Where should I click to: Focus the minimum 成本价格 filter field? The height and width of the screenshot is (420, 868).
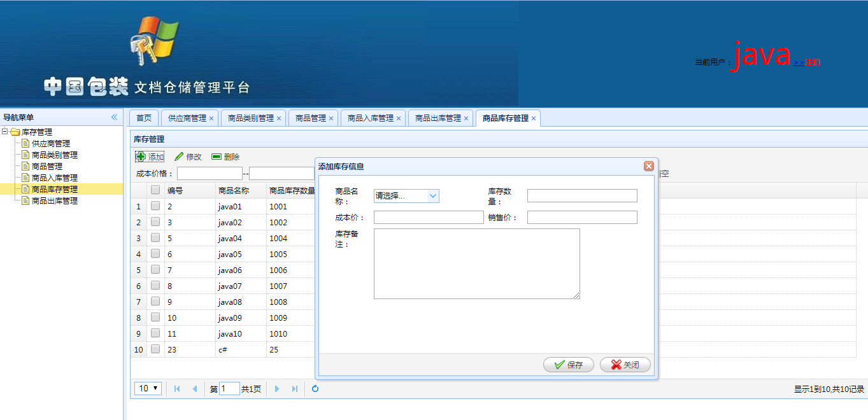point(210,174)
